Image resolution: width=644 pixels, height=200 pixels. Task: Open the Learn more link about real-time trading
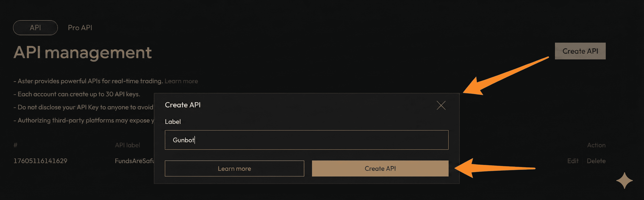[181, 81]
